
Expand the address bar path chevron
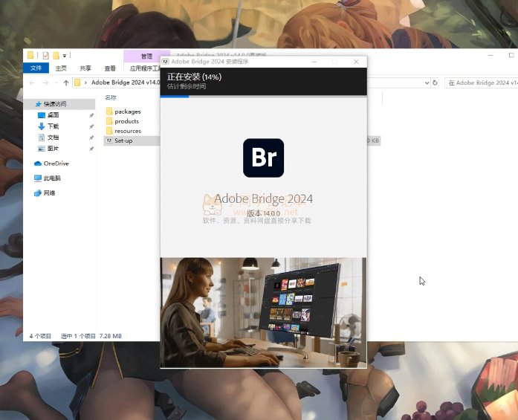tap(85, 83)
